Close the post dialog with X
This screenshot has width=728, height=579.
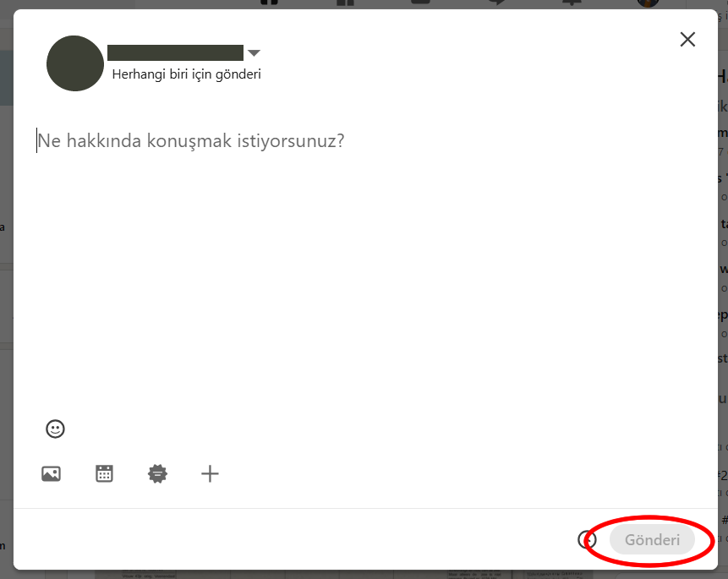tap(687, 40)
